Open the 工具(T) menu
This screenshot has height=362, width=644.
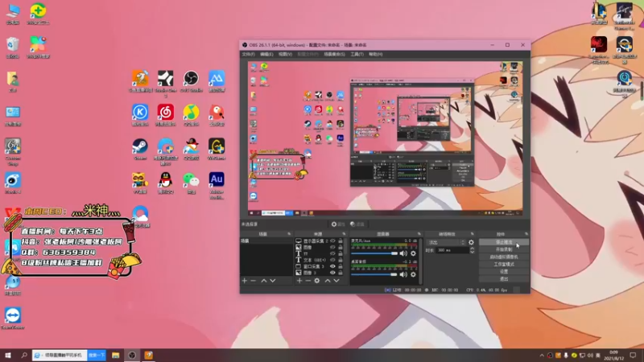click(357, 54)
